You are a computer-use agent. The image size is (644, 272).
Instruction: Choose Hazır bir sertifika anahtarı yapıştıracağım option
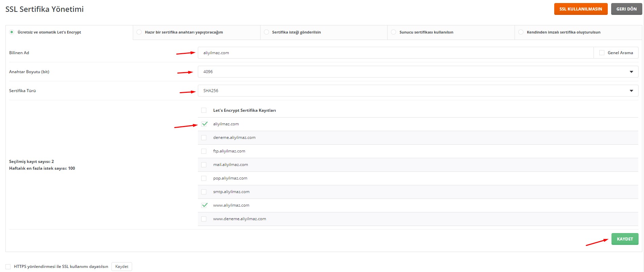click(139, 32)
